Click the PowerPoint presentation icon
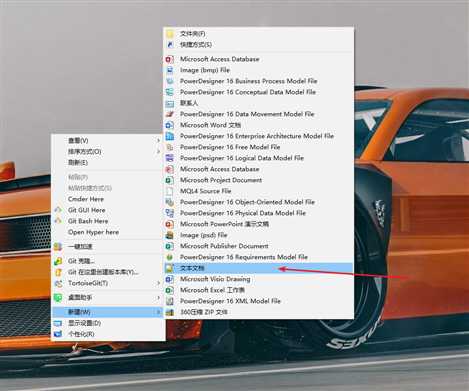 169,224
